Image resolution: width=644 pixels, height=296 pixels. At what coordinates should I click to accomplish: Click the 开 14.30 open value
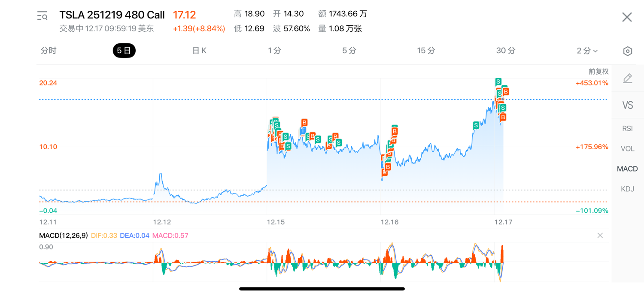pyautogui.click(x=289, y=14)
